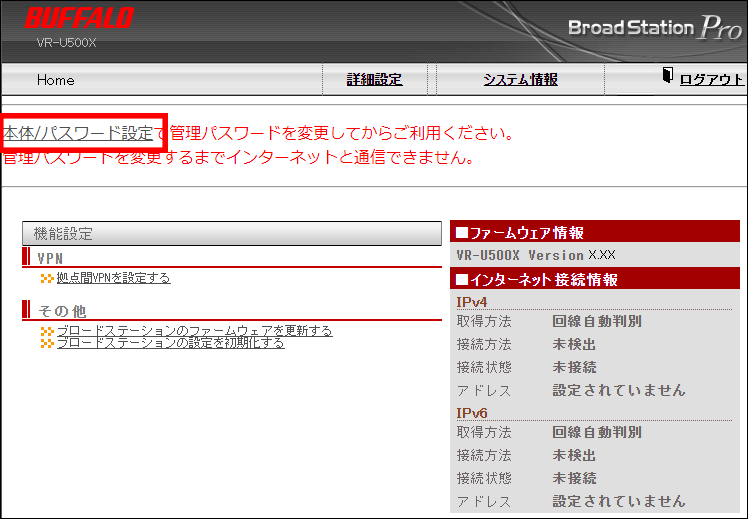The height and width of the screenshot is (519, 748).
Task: Click the logout door icon
Action: click(x=668, y=75)
